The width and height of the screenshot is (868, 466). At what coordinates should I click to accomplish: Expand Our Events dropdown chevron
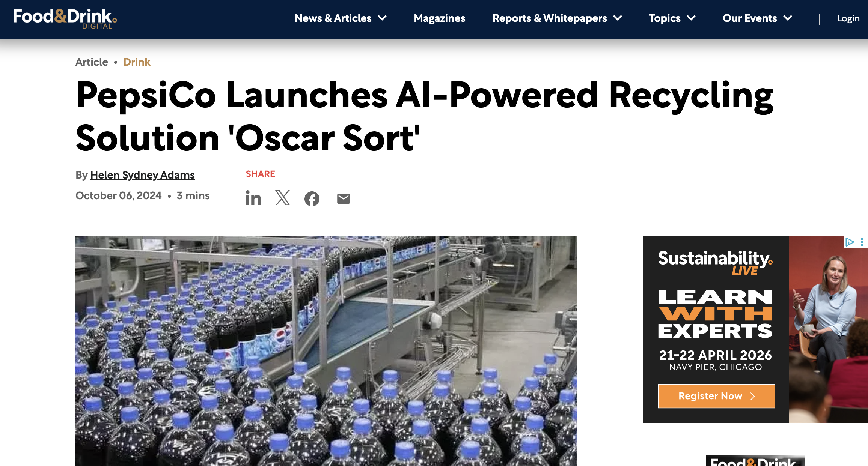click(x=788, y=18)
